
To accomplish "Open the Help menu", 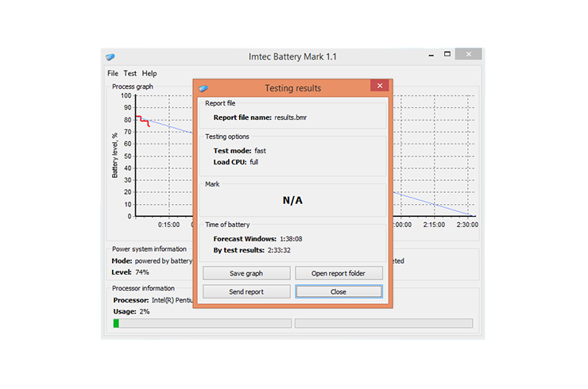I will point(149,74).
